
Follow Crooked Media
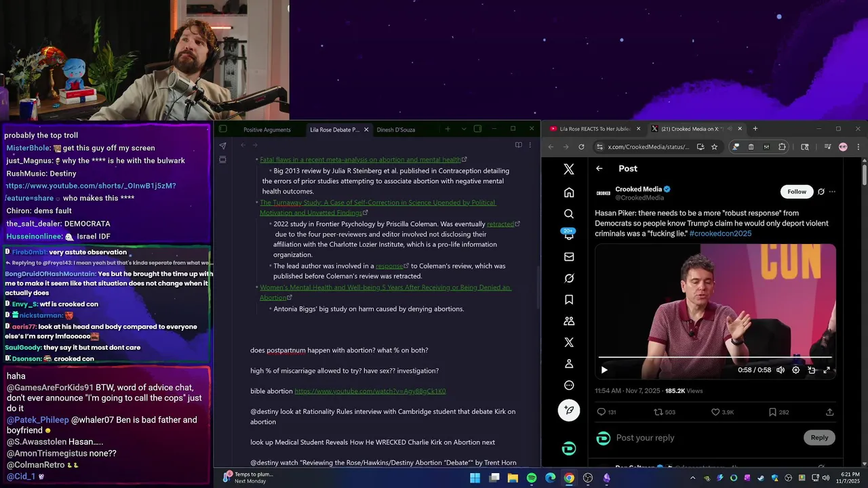tap(797, 192)
